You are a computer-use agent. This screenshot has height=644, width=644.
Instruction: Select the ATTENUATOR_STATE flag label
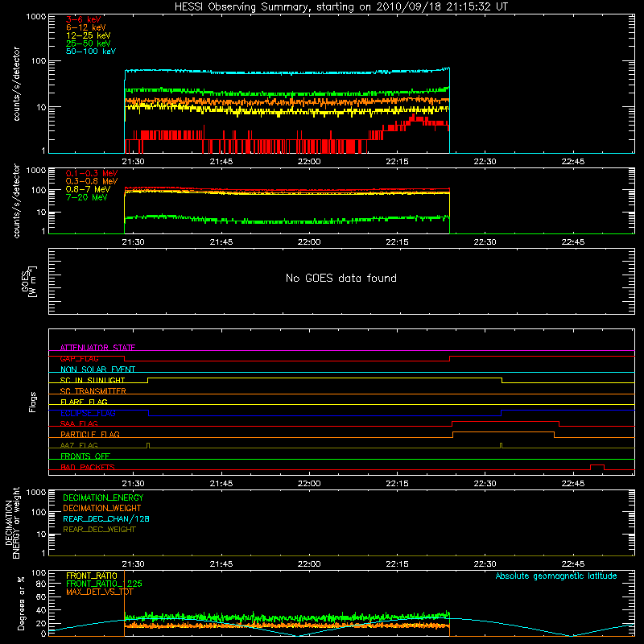point(97,348)
